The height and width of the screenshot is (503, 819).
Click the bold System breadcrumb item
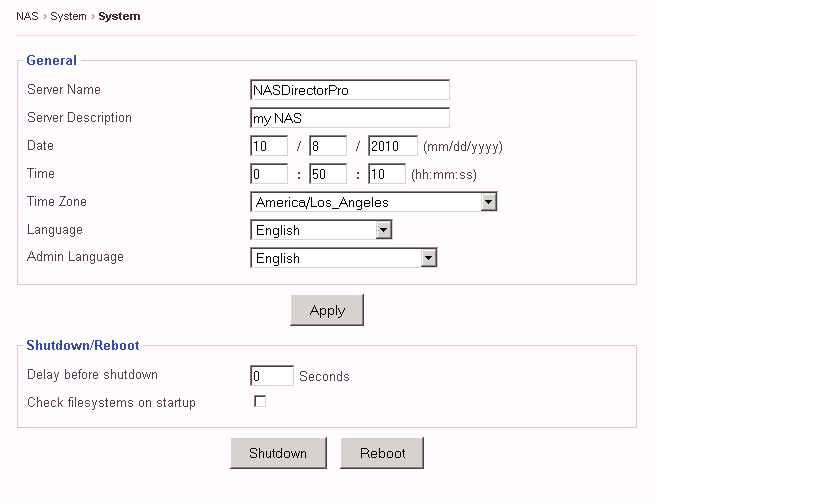coord(119,16)
